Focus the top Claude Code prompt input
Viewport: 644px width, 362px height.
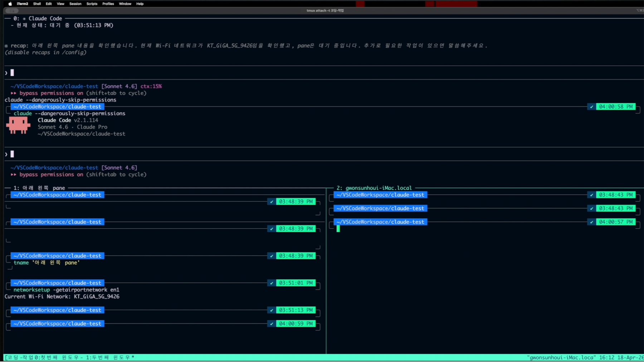pyautogui.click(x=324, y=73)
